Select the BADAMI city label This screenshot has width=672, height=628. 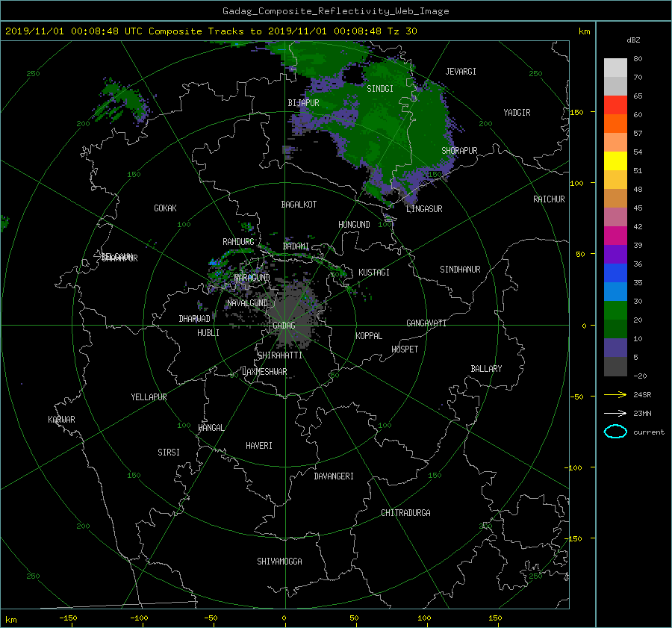click(296, 246)
